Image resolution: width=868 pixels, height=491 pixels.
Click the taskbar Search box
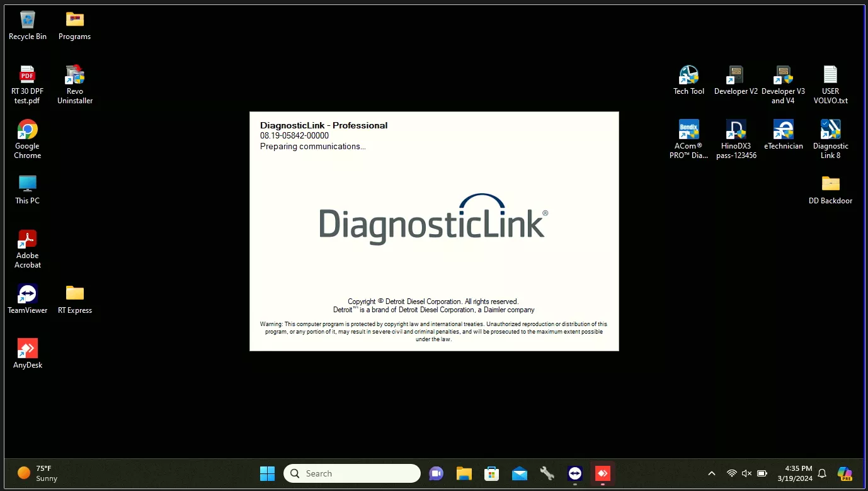tap(351, 473)
